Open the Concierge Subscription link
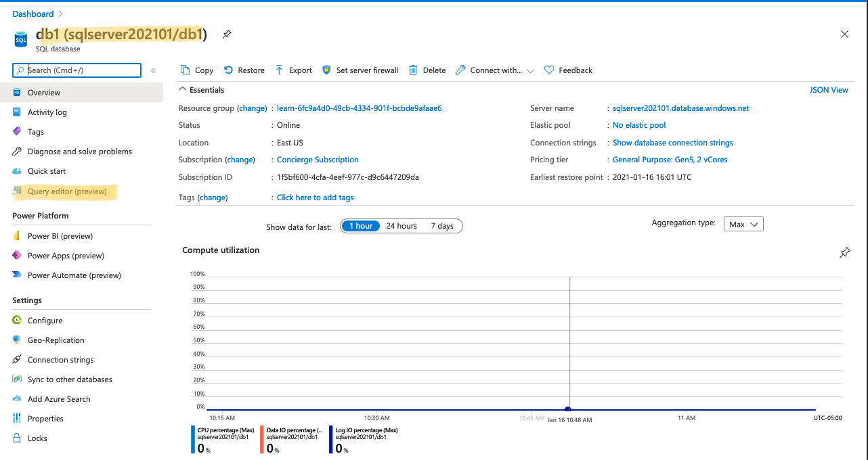Viewport: 868px width, 460px height. point(318,160)
